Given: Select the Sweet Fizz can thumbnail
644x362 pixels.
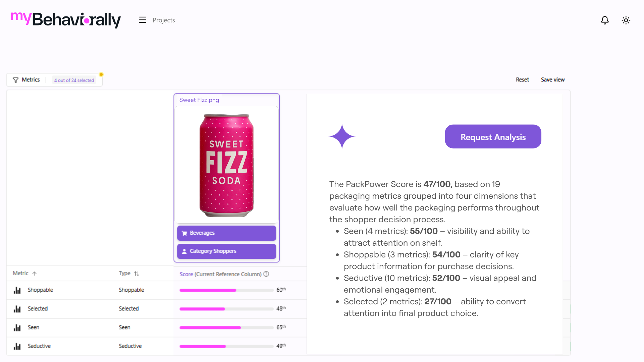Looking at the screenshot, I should click(226, 165).
